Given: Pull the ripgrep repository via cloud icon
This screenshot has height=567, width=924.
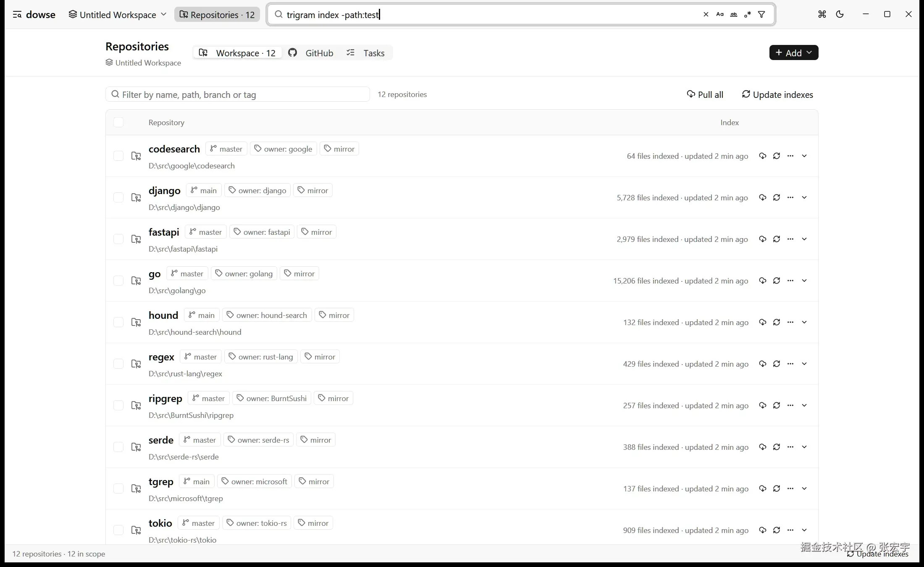Looking at the screenshot, I should (x=763, y=405).
